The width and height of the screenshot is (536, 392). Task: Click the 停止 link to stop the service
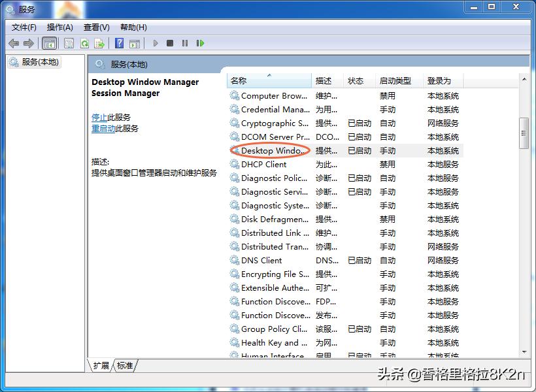click(100, 116)
